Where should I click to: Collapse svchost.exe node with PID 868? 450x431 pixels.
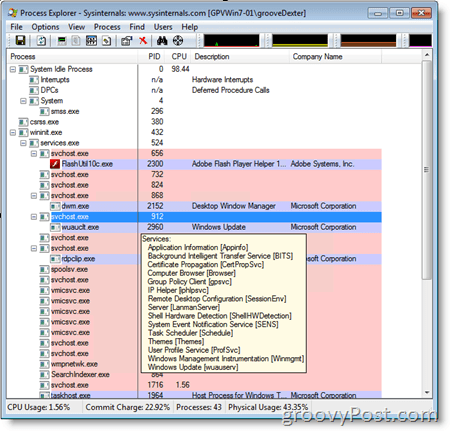click(x=34, y=196)
